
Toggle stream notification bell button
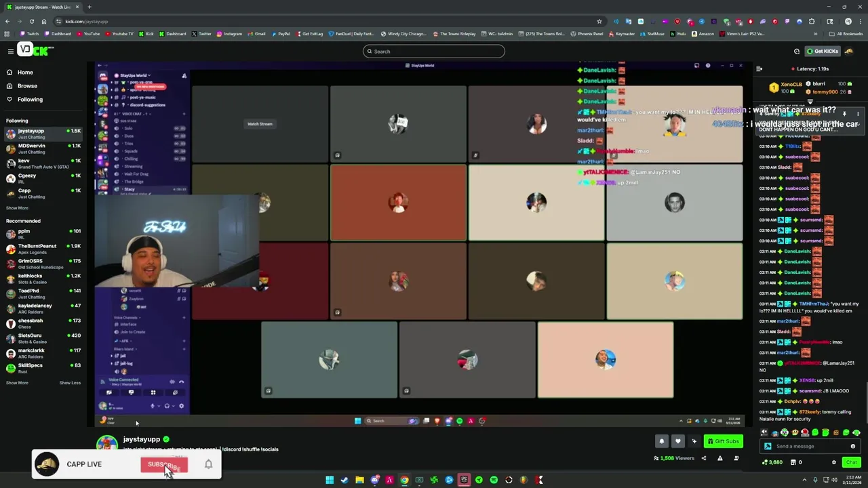(662, 441)
